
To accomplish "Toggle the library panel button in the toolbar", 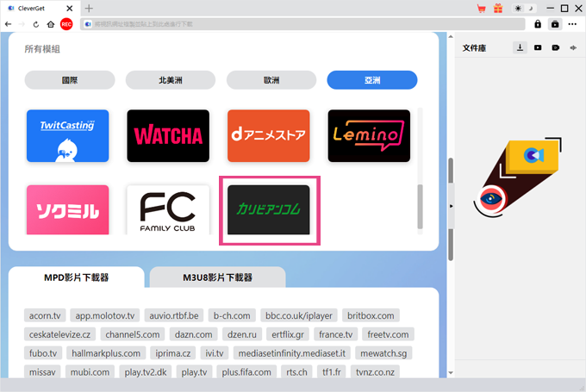I will (555, 24).
